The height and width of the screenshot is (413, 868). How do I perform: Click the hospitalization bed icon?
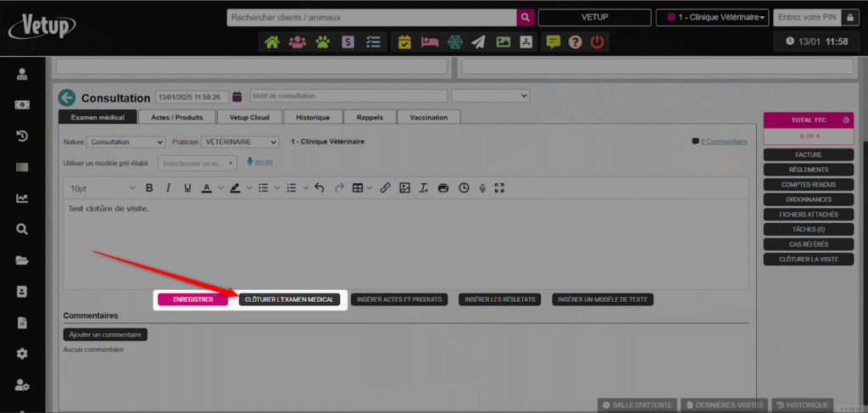[429, 42]
